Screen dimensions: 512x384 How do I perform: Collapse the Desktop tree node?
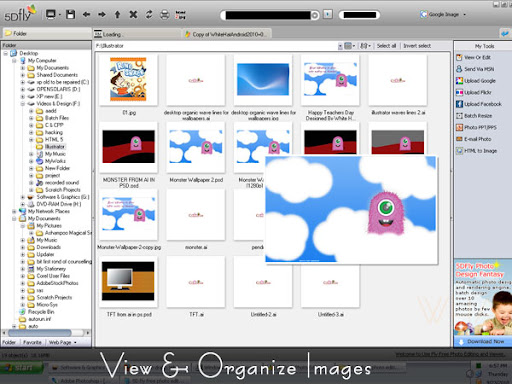click(6, 53)
